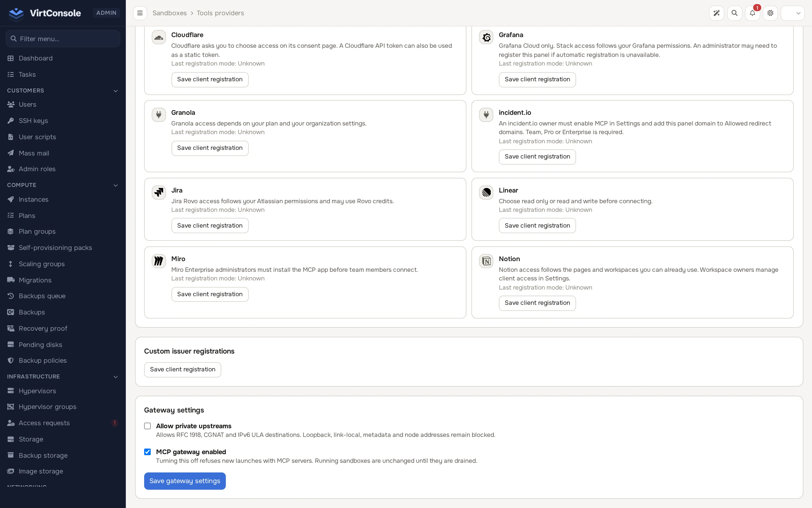This screenshot has width=812, height=508.
Task: Open Image storage in the sidebar
Action: tap(63, 471)
